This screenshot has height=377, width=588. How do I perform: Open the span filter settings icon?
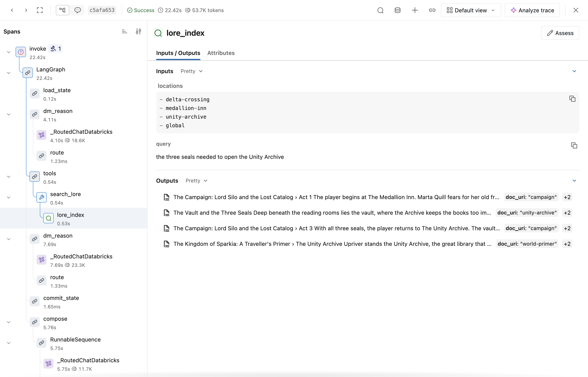coord(138,32)
